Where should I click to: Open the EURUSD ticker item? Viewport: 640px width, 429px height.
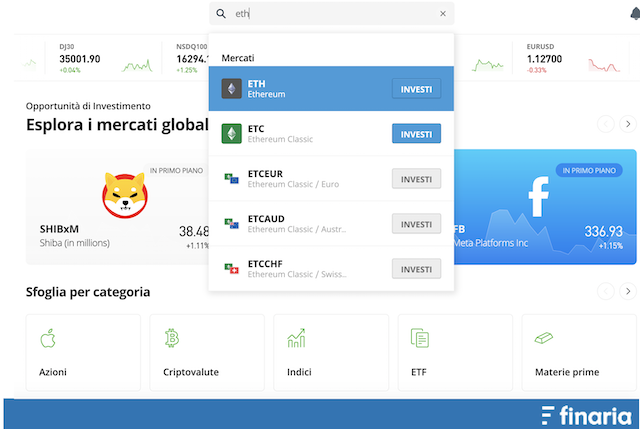coord(571,58)
